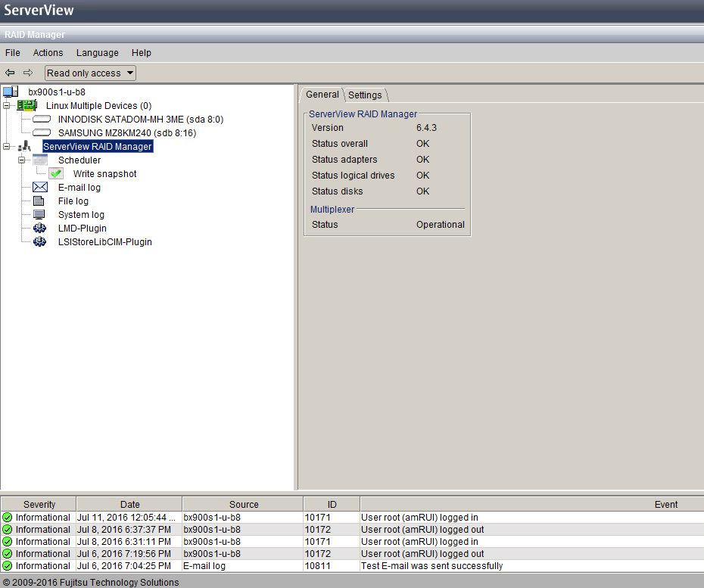Open the System log entry
704x588 pixels.
(81, 215)
